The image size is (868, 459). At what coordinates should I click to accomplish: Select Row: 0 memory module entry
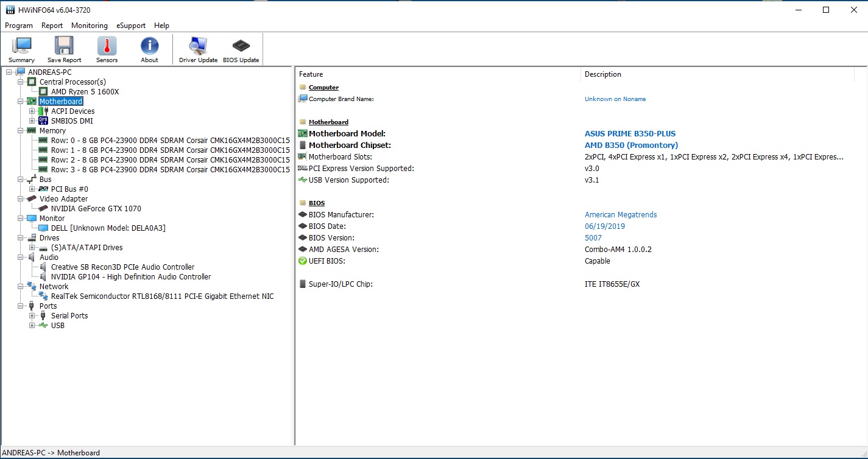point(171,140)
